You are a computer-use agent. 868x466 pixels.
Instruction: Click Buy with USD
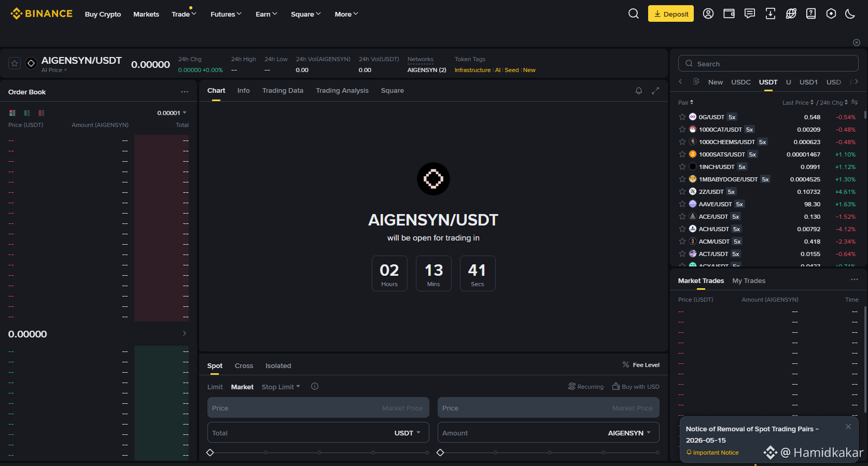point(636,387)
